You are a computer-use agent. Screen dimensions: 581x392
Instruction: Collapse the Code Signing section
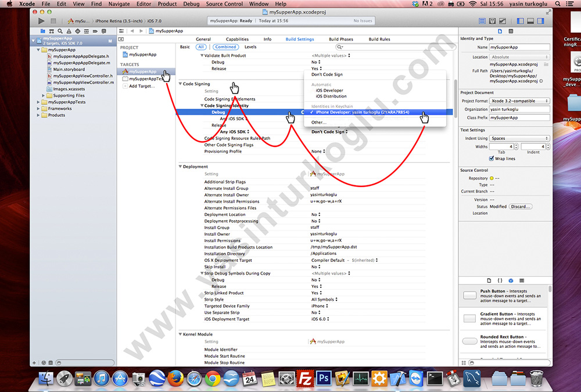point(181,84)
